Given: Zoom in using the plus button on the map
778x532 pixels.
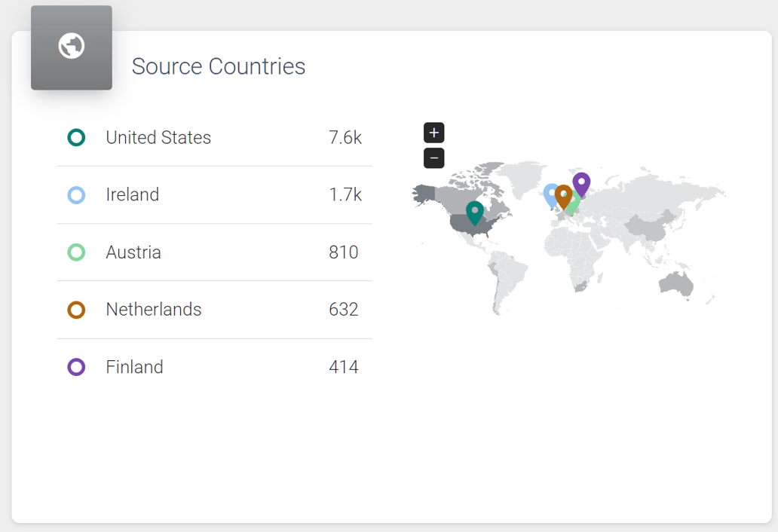Looking at the screenshot, I should click(x=433, y=133).
